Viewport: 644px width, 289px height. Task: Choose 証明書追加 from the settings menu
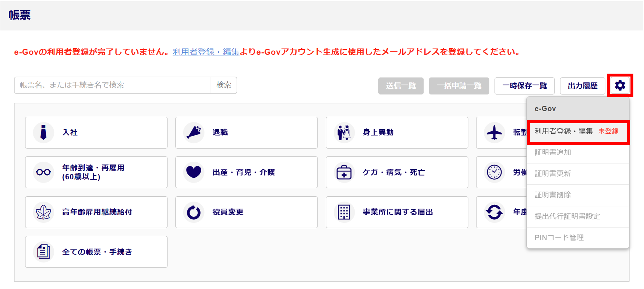coord(553,153)
